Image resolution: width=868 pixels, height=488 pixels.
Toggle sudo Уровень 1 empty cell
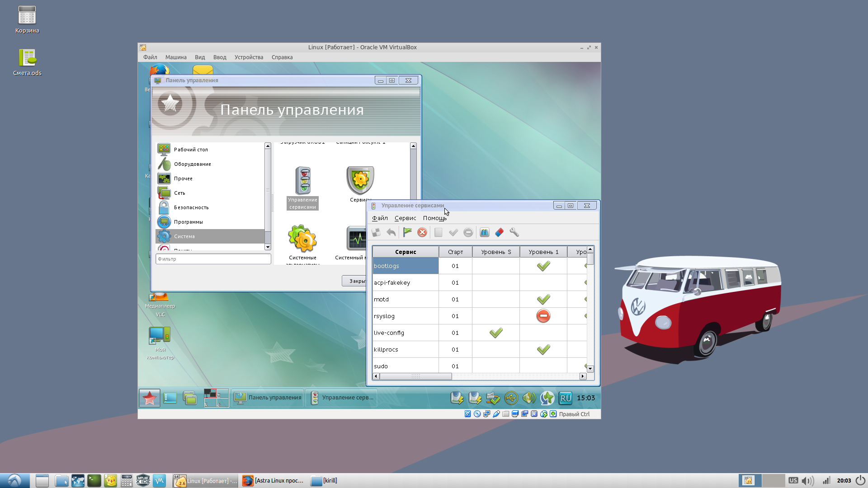[x=543, y=366]
